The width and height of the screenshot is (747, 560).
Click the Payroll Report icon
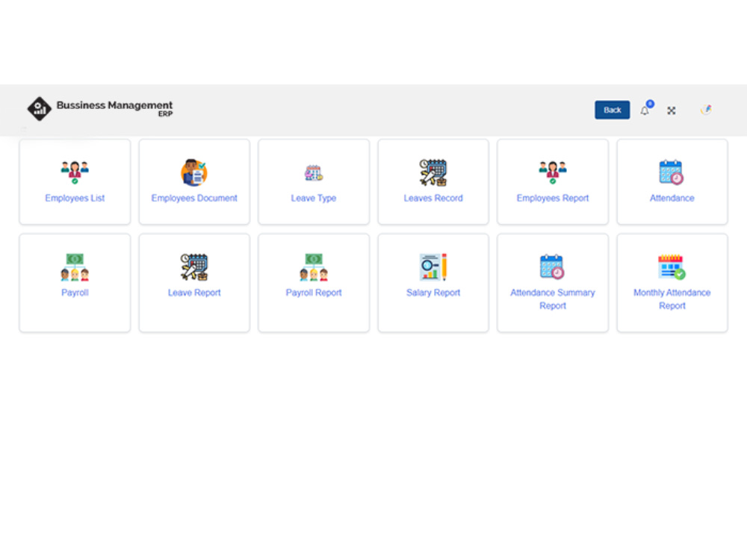pos(314,267)
